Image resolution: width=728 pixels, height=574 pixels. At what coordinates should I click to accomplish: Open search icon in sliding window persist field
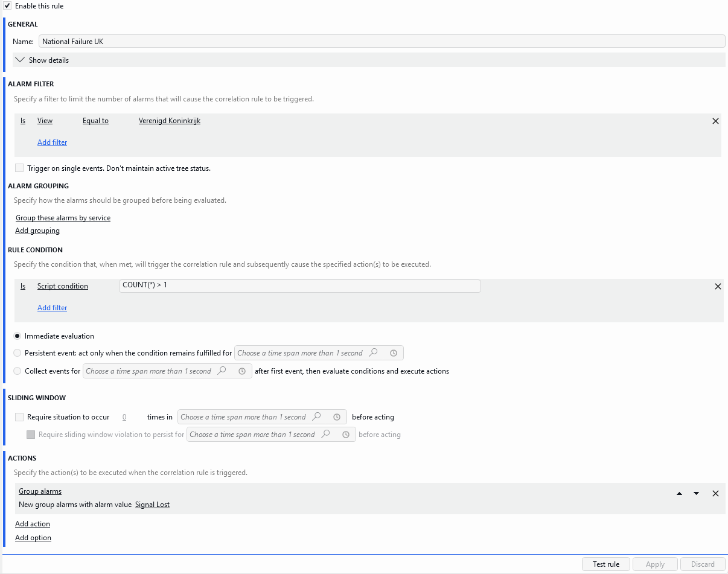[326, 435]
